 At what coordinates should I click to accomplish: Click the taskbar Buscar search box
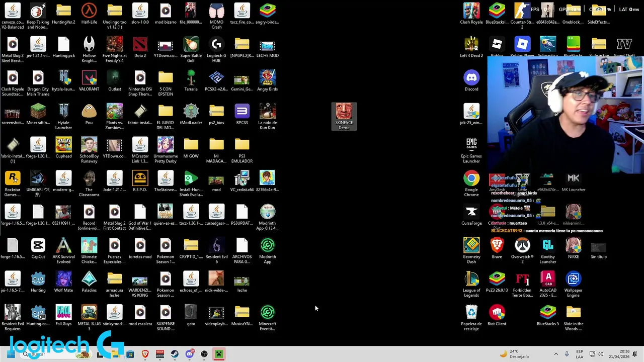click(55, 354)
